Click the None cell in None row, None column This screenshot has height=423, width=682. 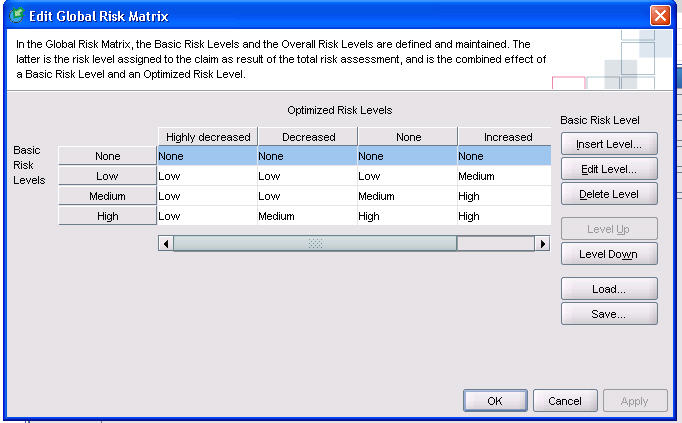(x=408, y=156)
